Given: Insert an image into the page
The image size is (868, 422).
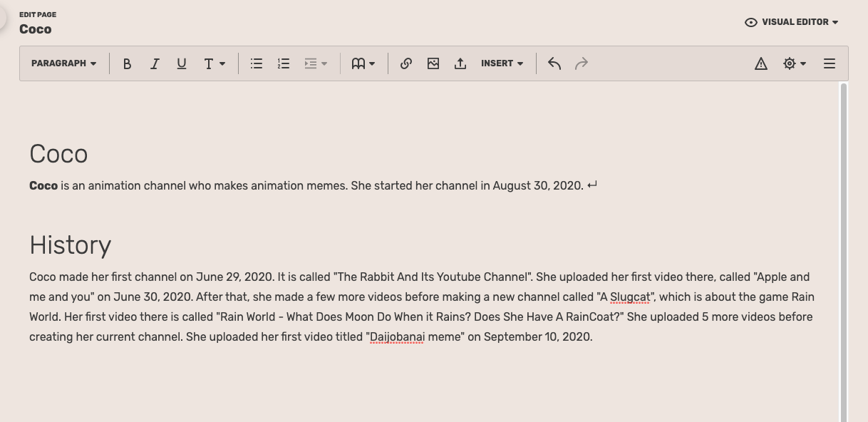Looking at the screenshot, I should click(x=433, y=63).
